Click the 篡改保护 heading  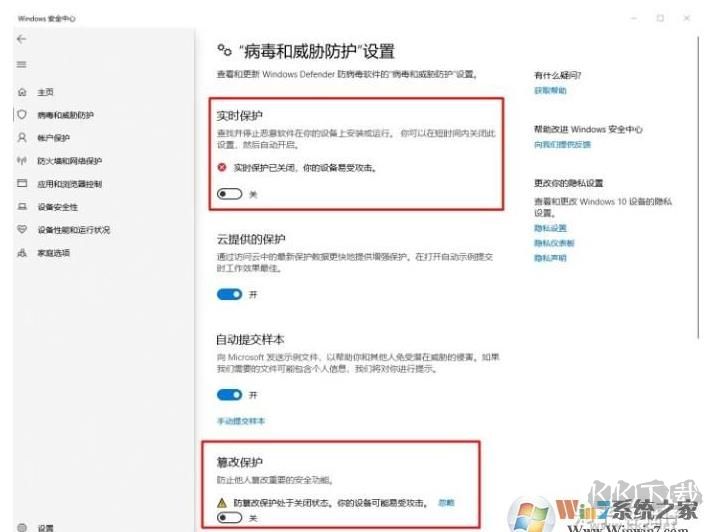(239, 462)
